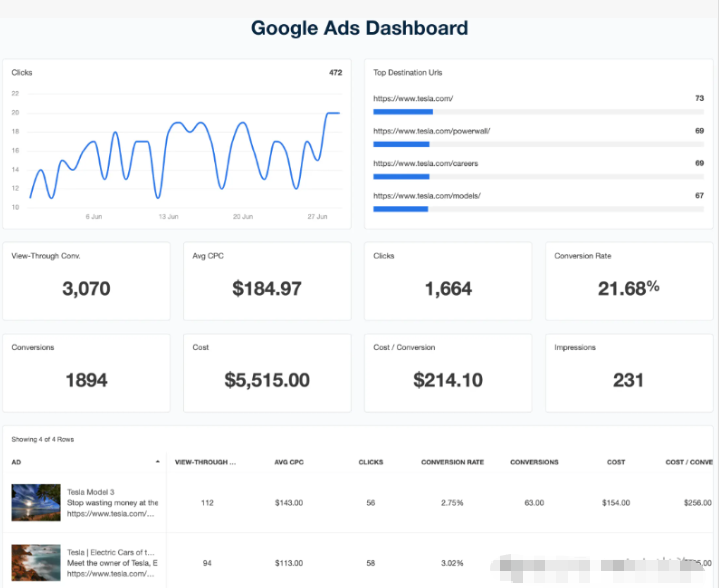Click the $256.00 cost per conversion cell
The height and width of the screenshot is (588, 719).
pos(697,503)
